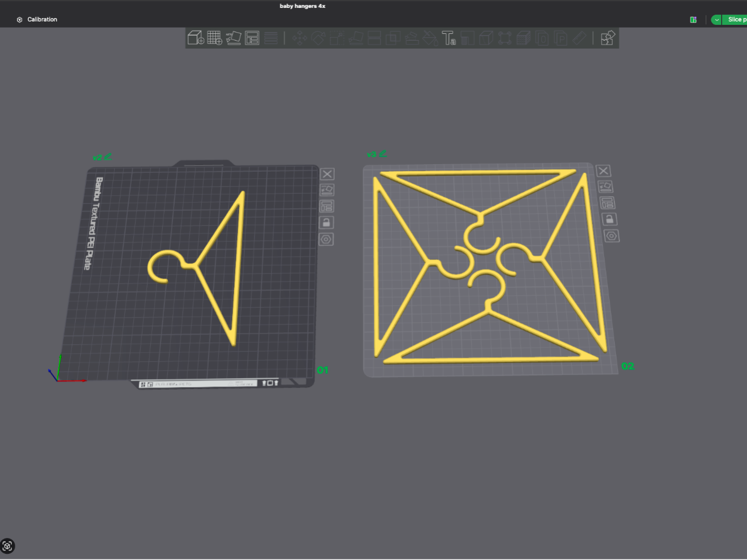Toggle the lock on plate 01
747x560 pixels.
[x=326, y=223]
